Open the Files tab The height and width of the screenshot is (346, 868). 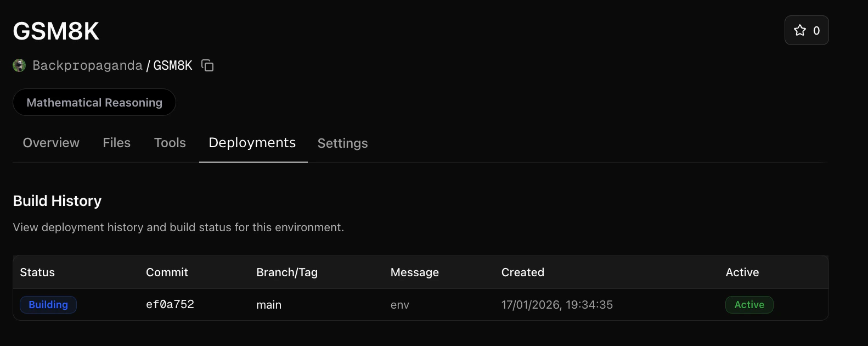pyautogui.click(x=116, y=143)
